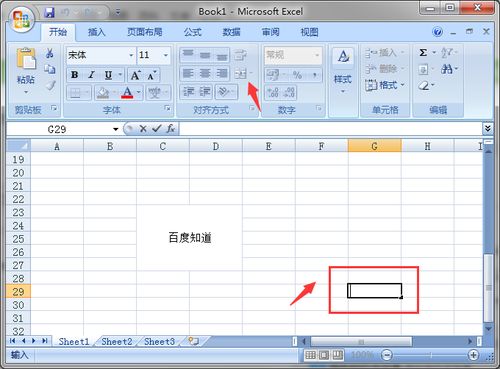This screenshot has height=369, width=500.
Task: Click the AutoSum sigma icon
Action: [x=423, y=52]
